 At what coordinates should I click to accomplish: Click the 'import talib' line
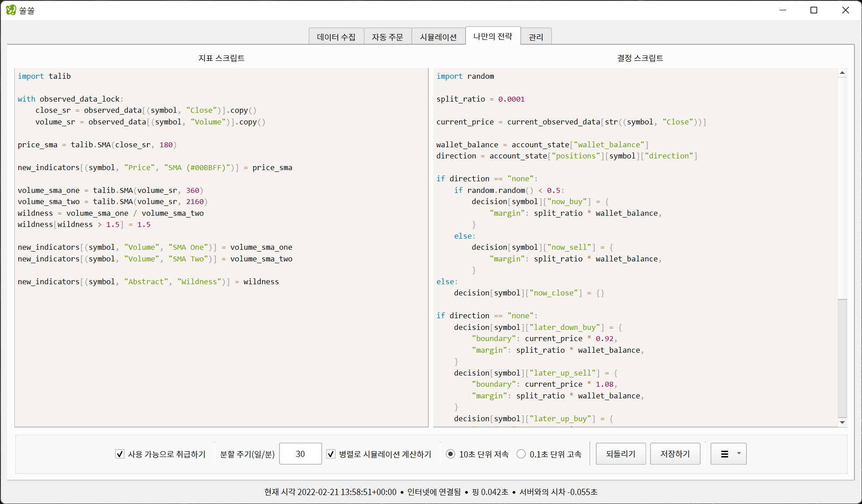pyautogui.click(x=44, y=76)
